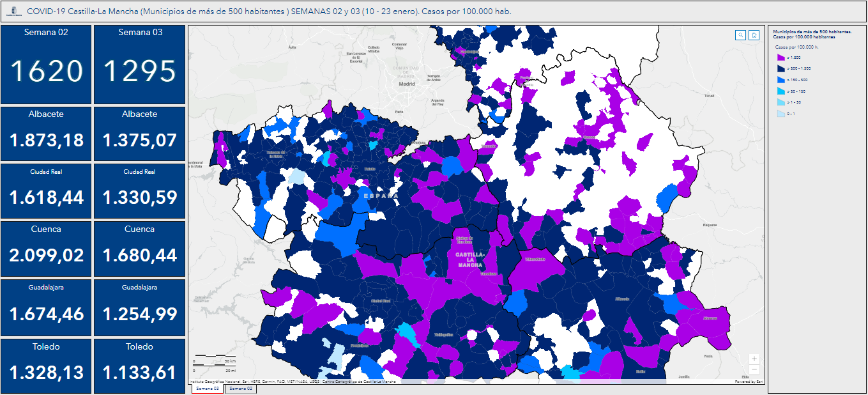This screenshot has height=395, width=868.
Task: Click Toledo value 1.133,61
Action: [x=139, y=373]
